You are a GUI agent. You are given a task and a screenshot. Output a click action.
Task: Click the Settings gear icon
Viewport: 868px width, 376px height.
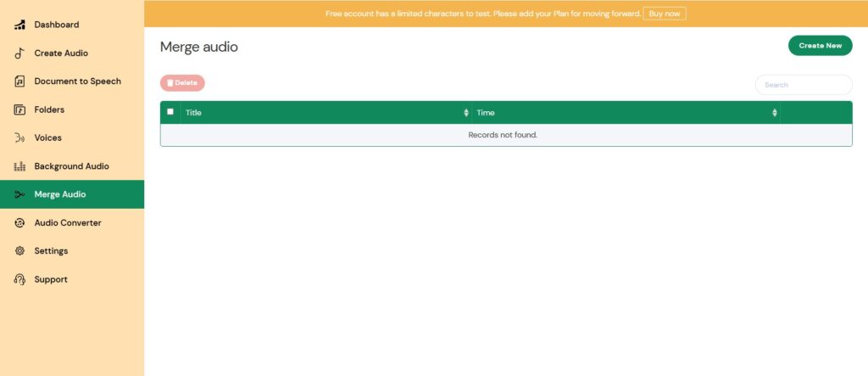(19, 251)
